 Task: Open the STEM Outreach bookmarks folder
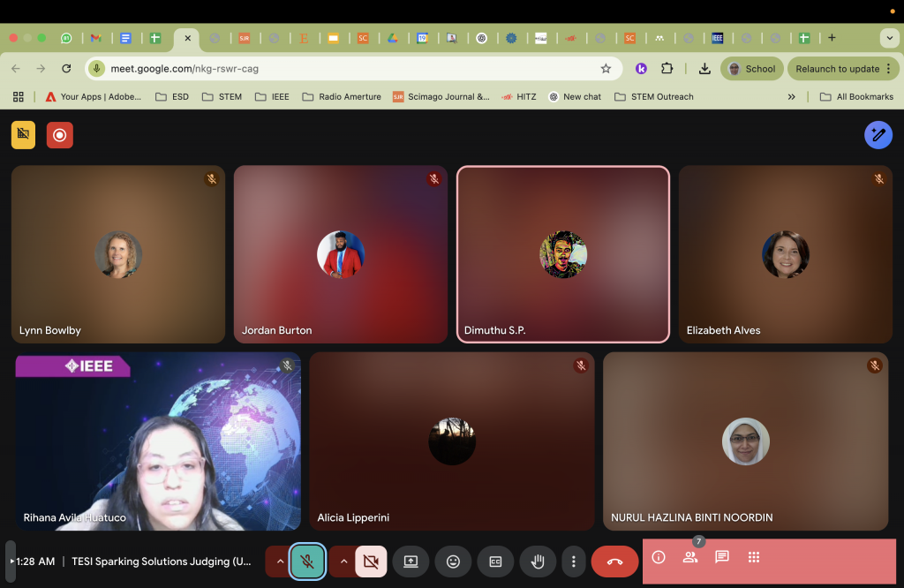(654, 97)
